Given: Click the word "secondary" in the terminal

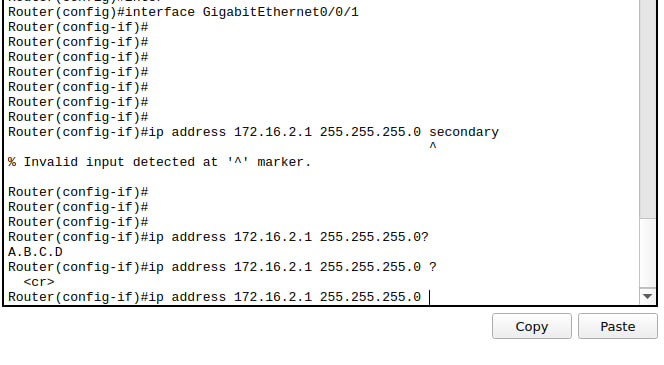Looking at the screenshot, I should click(x=464, y=132).
